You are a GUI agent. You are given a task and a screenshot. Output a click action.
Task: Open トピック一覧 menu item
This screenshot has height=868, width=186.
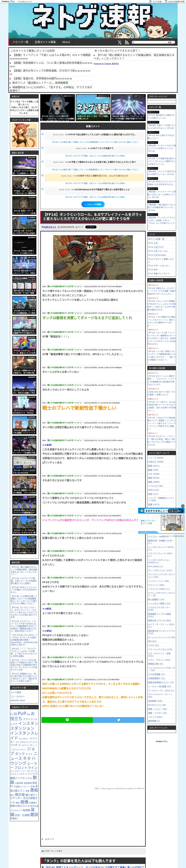21,42
